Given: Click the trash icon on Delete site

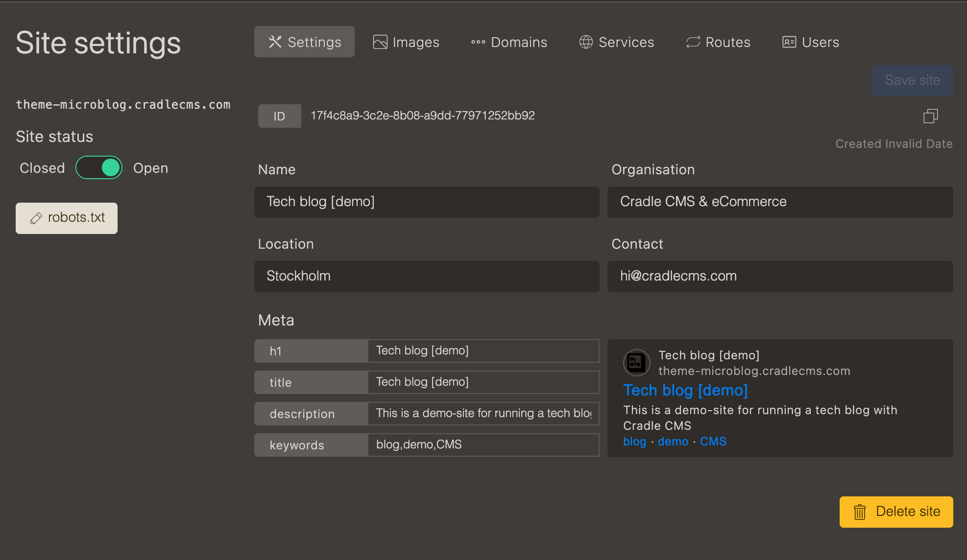Looking at the screenshot, I should point(860,512).
